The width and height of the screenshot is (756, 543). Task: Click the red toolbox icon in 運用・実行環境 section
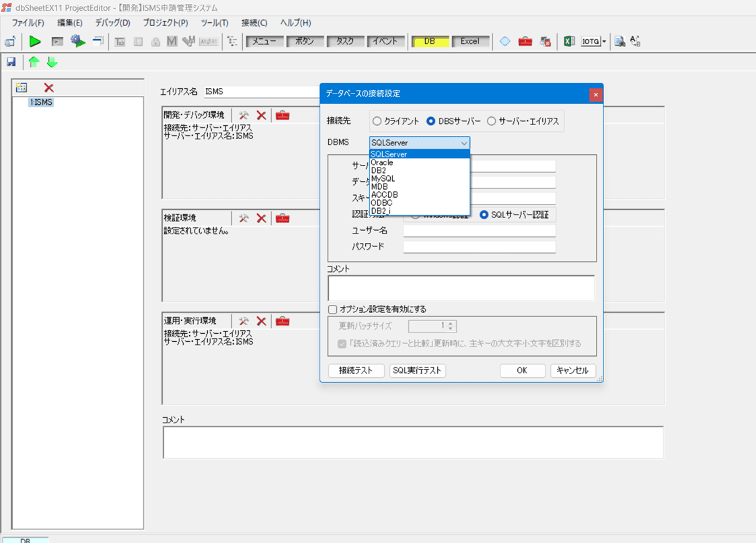[282, 321]
